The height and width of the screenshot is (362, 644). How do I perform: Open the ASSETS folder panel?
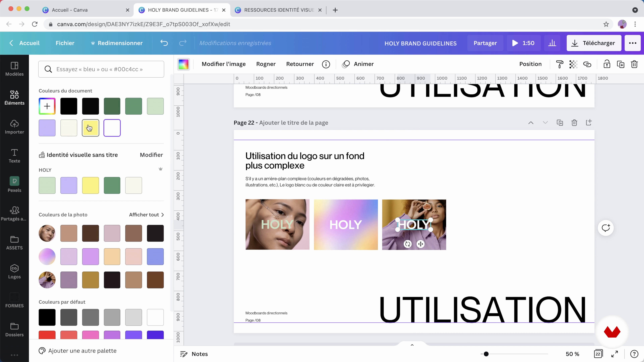coord(14,243)
